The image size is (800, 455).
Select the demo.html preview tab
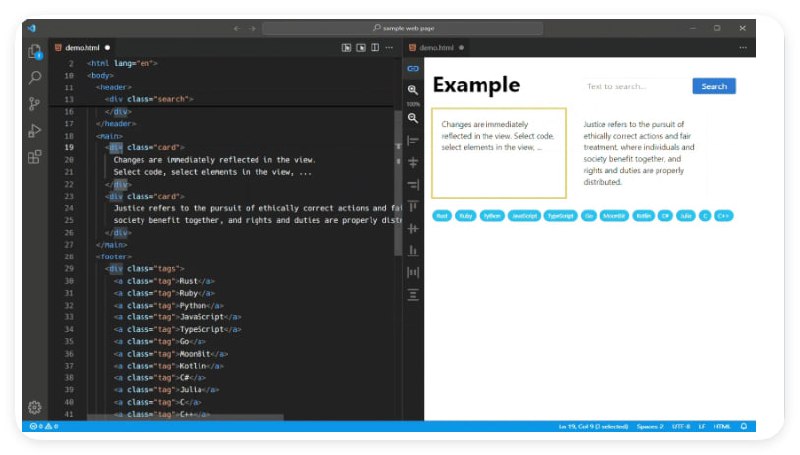436,47
